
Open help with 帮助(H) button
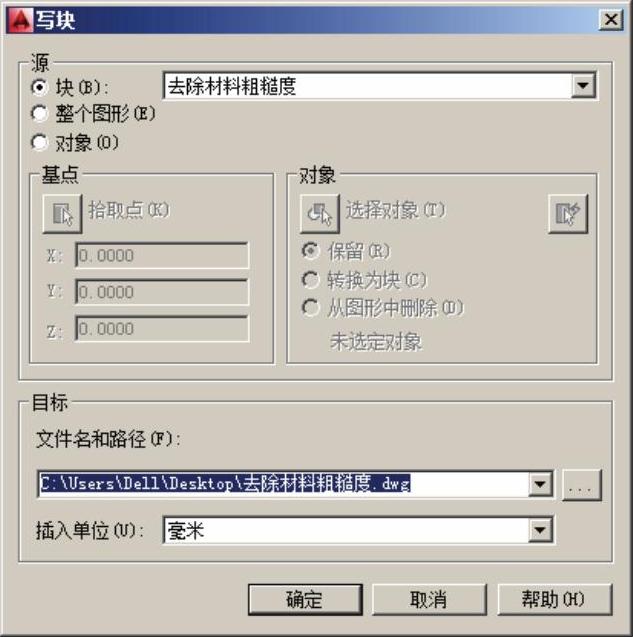tap(554, 600)
